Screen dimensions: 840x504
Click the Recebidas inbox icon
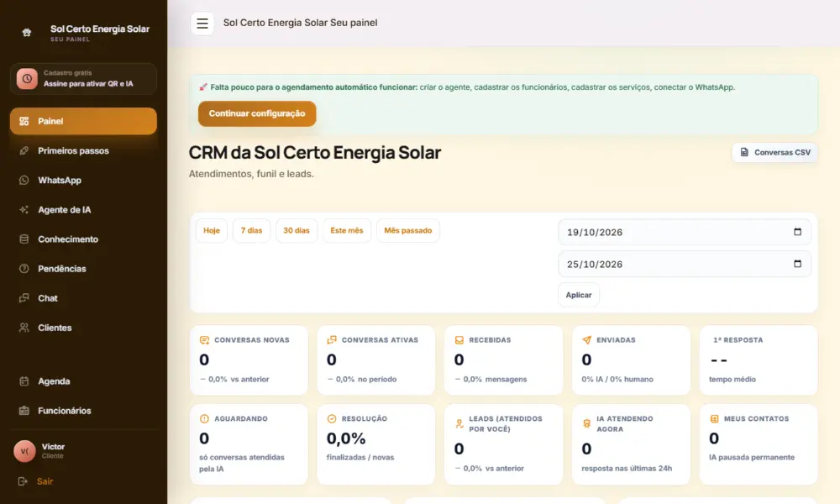click(x=459, y=340)
